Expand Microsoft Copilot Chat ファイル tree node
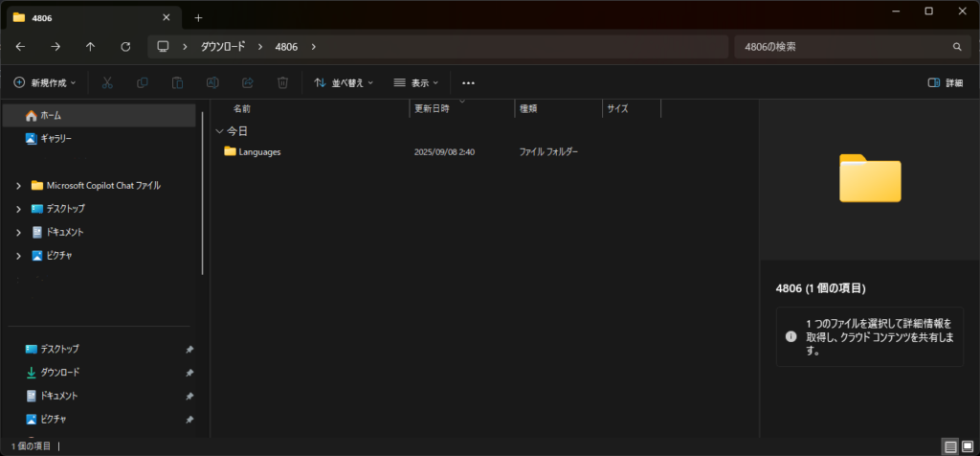This screenshot has height=456, width=980. click(18, 186)
